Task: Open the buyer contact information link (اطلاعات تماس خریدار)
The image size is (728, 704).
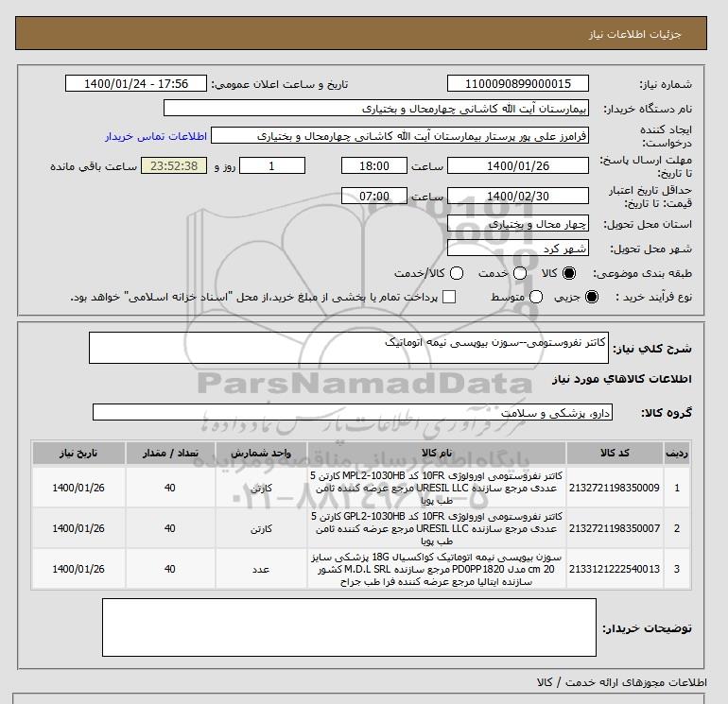Action: (x=156, y=136)
